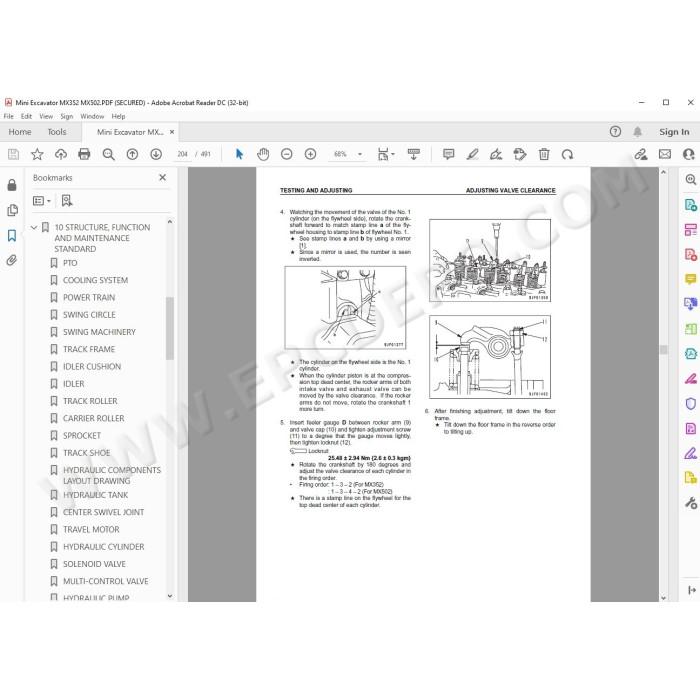Open the Attachments paperclip panel

pyautogui.click(x=12, y=260)
